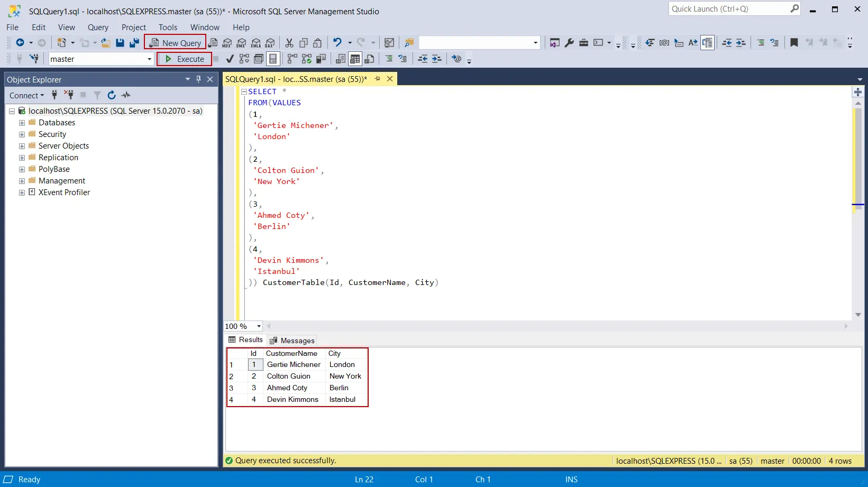The height and width of the screenshot is (487, 868).
Task: Click the Execute button
Action: [184, 59]
